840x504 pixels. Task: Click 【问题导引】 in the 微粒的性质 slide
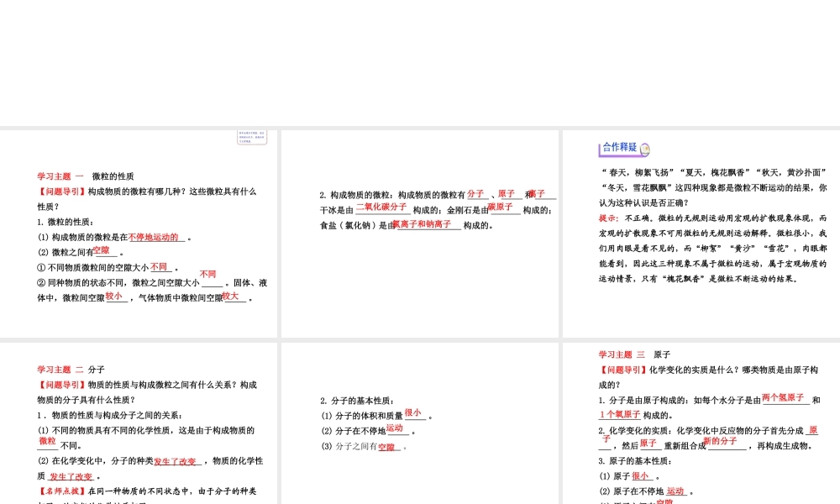click(61, 192)
